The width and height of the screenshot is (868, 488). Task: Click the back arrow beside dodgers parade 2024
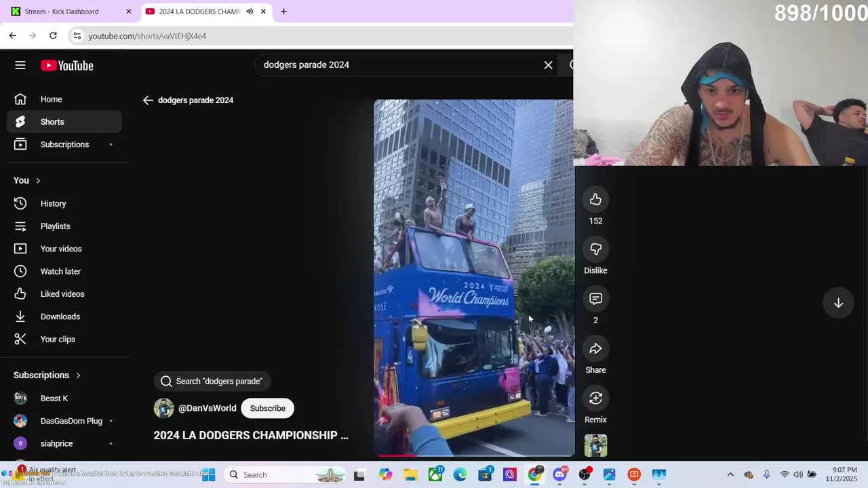[148, 100]
